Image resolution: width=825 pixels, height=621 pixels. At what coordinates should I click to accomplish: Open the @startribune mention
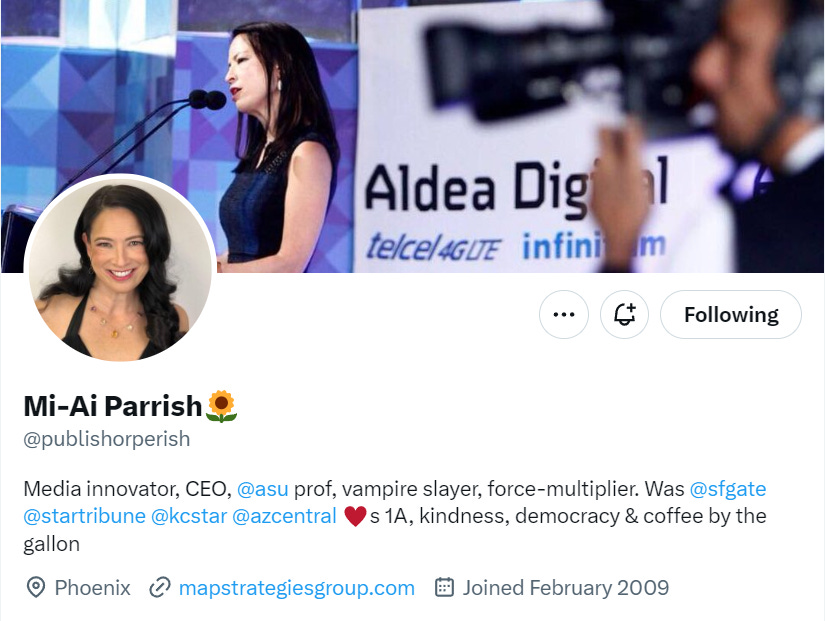coord(85,516)
